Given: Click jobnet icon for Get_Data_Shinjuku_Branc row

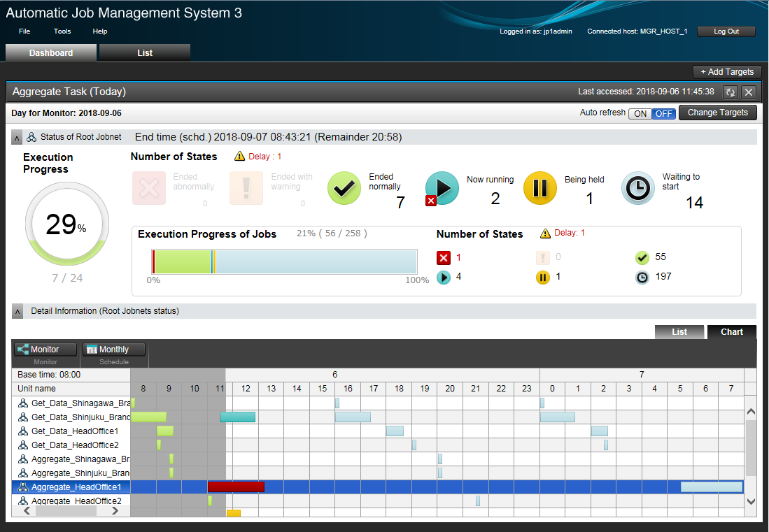Looking at the screenshot, I should [x=22, y=417].
